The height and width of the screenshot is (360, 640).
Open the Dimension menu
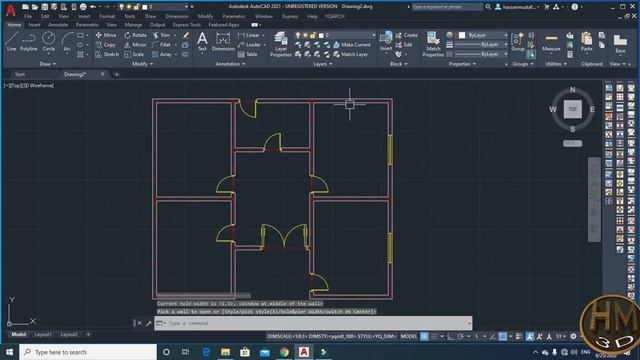tap(177, 16)
